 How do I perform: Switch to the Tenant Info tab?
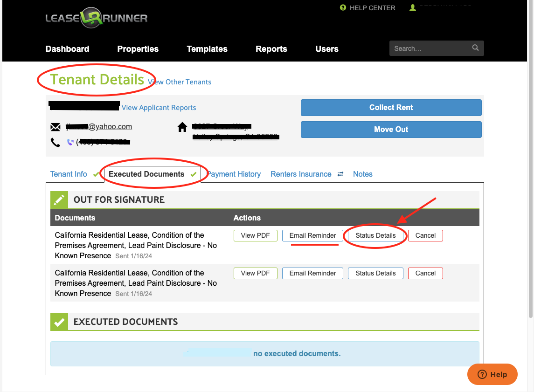69,174
